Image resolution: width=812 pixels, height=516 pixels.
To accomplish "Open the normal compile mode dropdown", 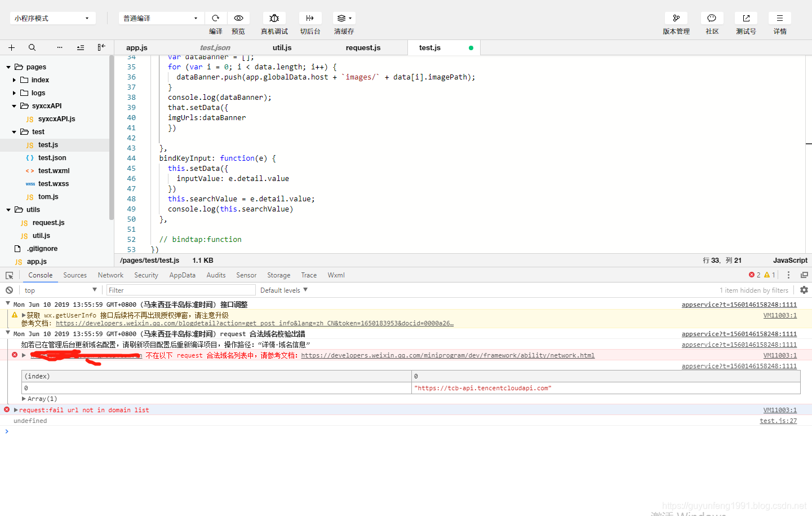I will click(x=161, y=18).
